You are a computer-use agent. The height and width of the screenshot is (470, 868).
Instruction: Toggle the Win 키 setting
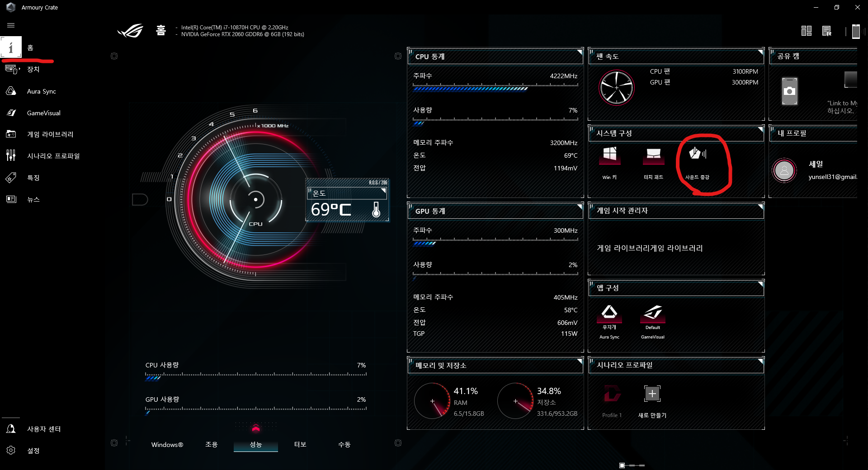[609, 155]
